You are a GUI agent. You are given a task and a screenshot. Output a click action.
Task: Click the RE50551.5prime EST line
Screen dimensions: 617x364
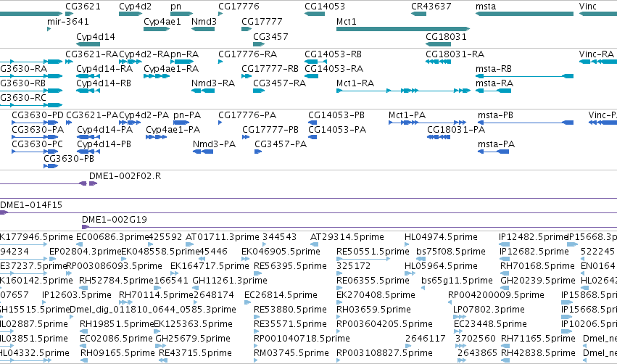click(x=363, y=259)
